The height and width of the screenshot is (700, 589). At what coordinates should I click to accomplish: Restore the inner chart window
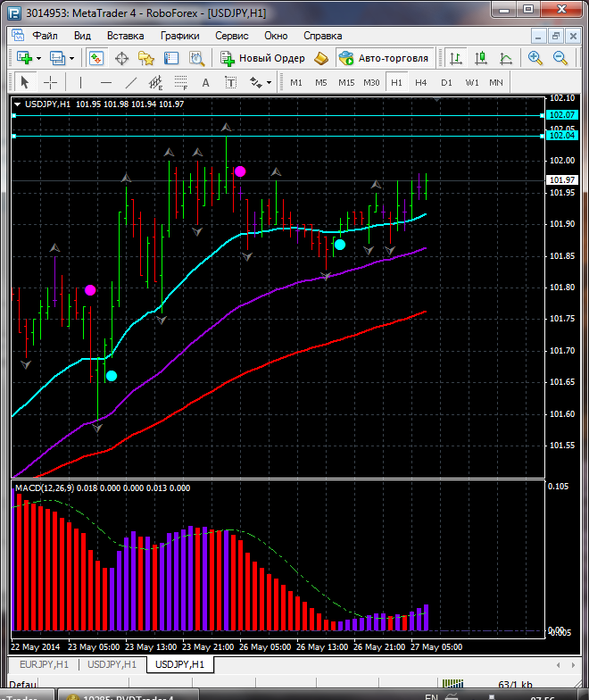coord(555,36)
